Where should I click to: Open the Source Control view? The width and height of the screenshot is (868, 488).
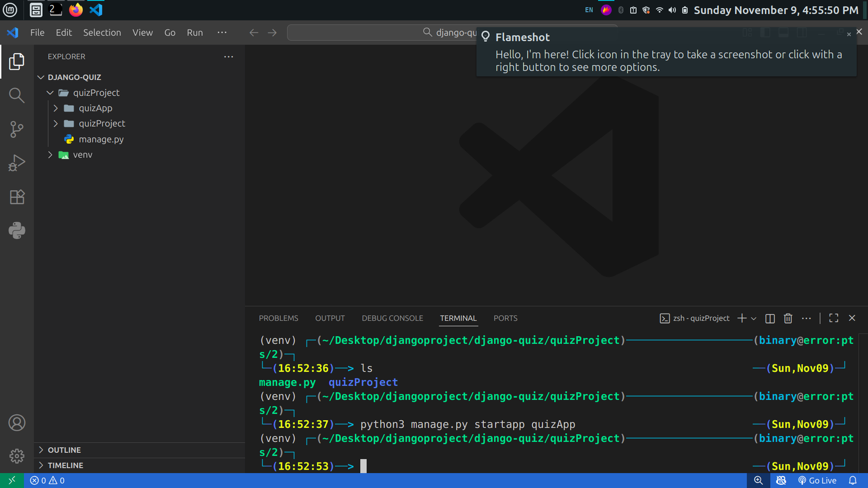pyautogui.click(x=17, y=129)
